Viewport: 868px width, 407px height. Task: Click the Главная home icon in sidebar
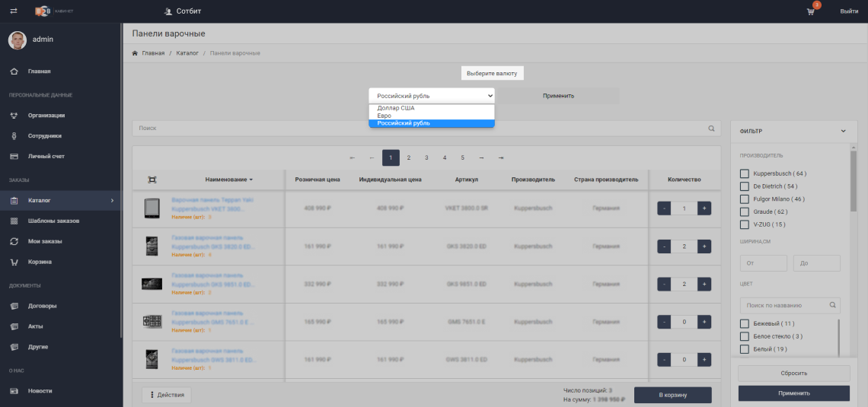click(15, 72)
